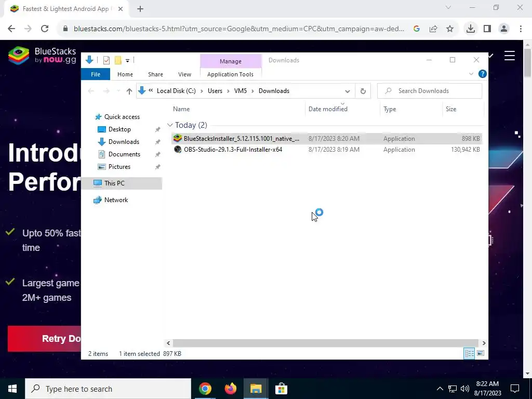Open Customize Quick Access Toolbar dropdown
The height and width of the screenshot is (399, 532).
click(128, 61)
